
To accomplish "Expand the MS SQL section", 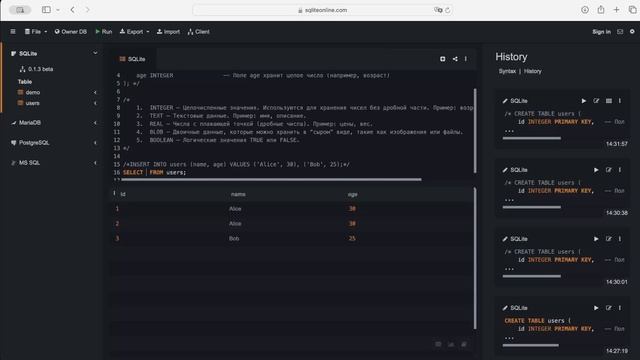I will pyautogui.click(x=95, y=162).
